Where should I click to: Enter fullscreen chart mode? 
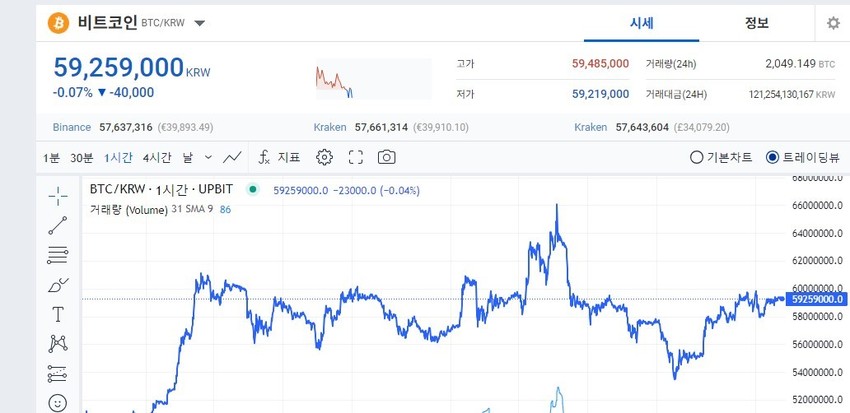355,157
